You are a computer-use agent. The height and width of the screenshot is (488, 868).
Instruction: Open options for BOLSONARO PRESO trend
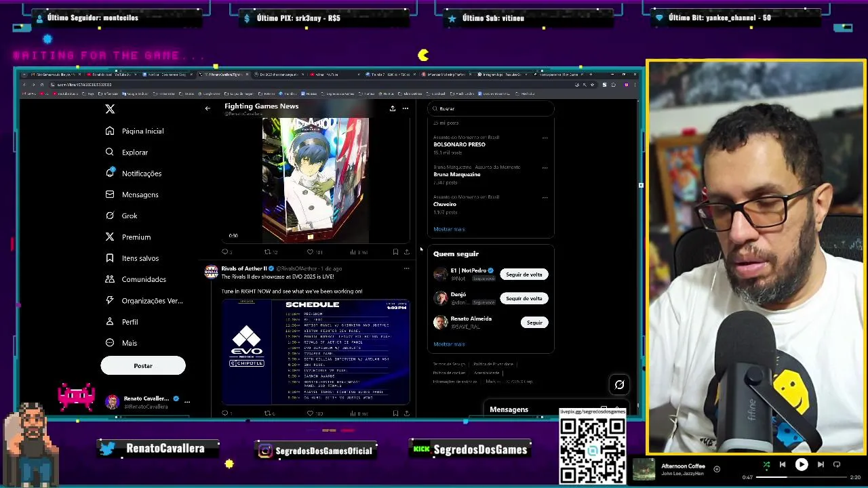(545, 138)
